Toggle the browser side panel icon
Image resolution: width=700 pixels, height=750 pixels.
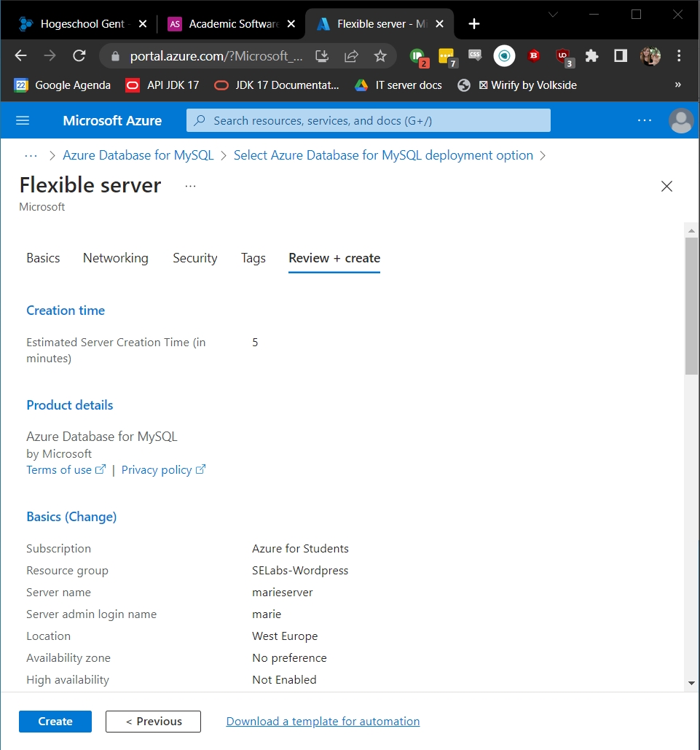(x=621, y=56)
